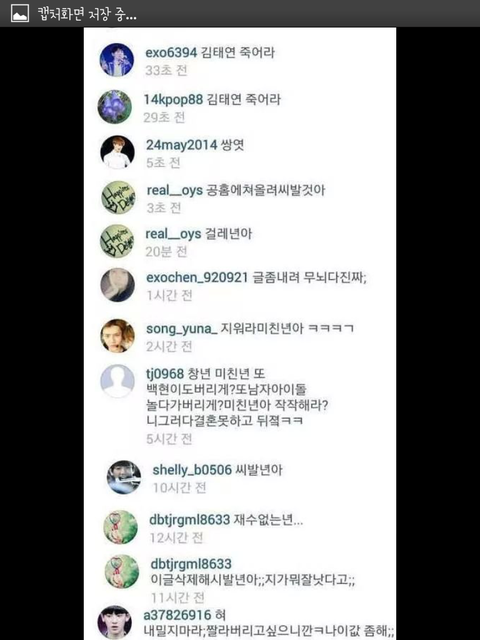Open exochen_920921 username link
This screenshot has width=480, height=640.
click(197, 278)
